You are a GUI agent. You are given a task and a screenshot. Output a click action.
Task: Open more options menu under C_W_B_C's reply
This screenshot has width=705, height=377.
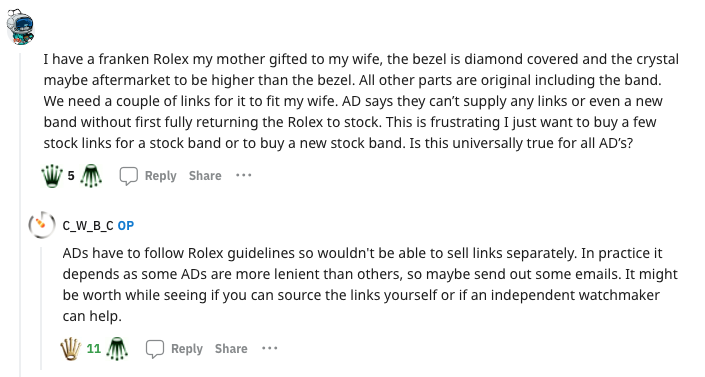[270, 348]
